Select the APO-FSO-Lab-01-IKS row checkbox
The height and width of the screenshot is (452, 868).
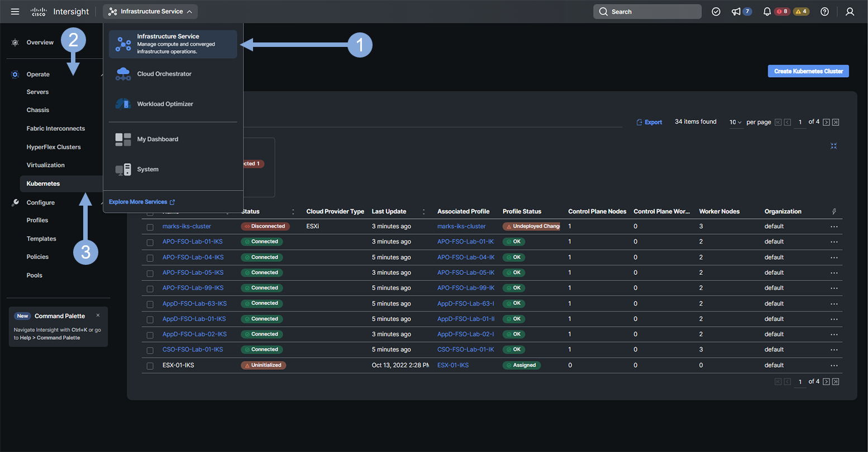(x=150, y=242)
